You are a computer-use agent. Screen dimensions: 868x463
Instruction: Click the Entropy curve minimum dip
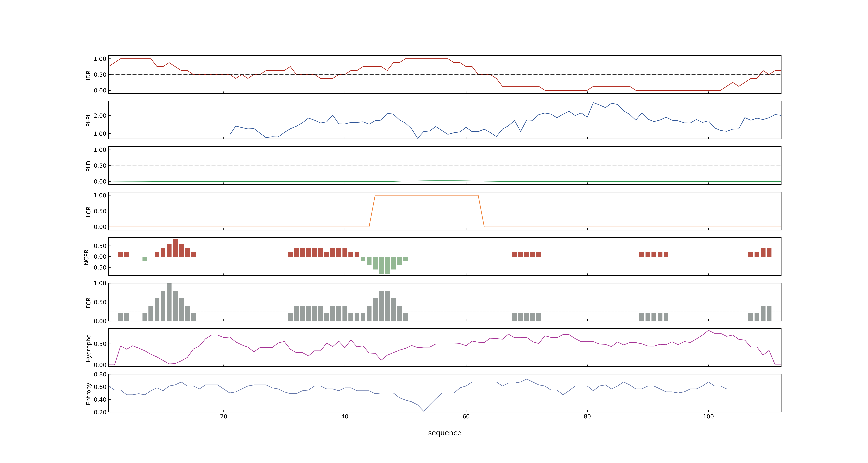424,410
